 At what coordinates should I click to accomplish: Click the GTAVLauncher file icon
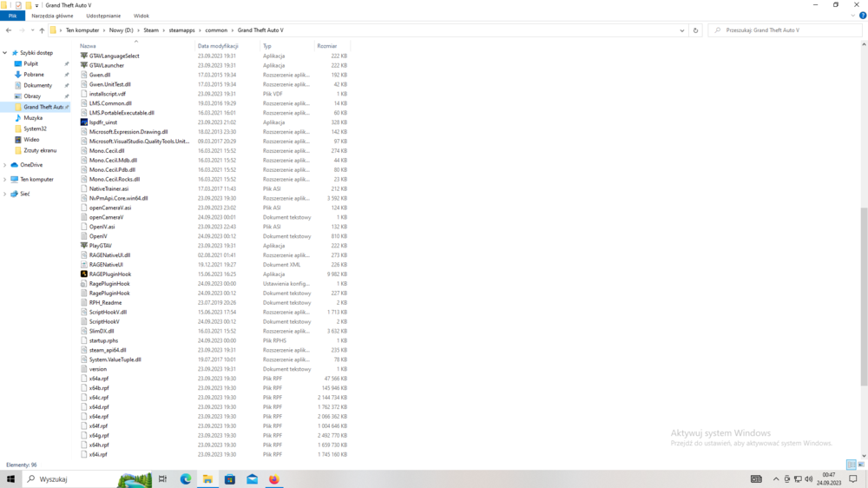(x=84, y=65)
